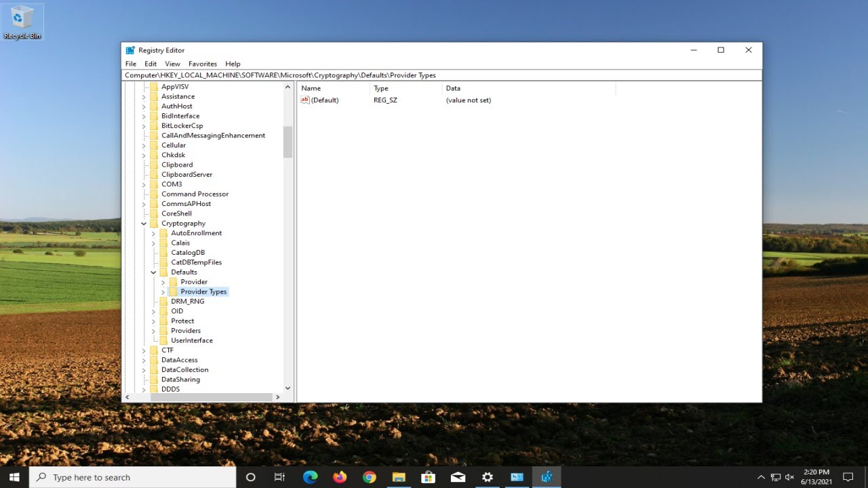Open the Favorites menu
Image resolution: width=868 pixels, height=488 pixels.
pyautogui.click(x=203, y=64)
